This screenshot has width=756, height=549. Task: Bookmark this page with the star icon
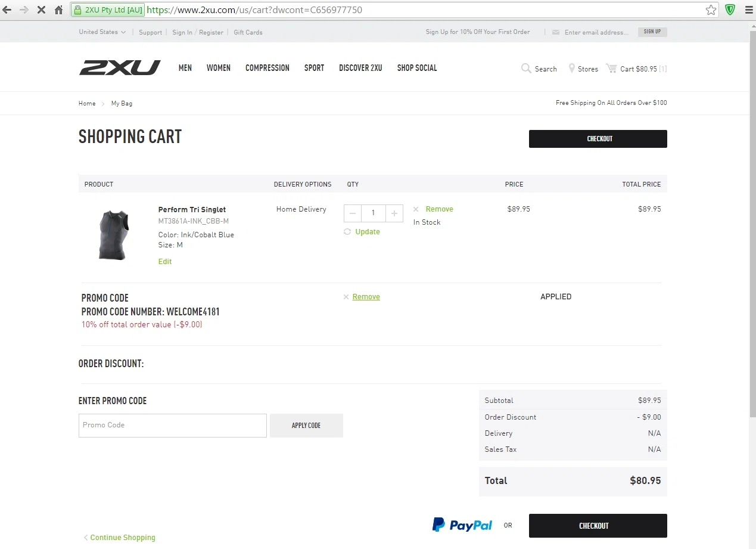[x=711, y=10]
